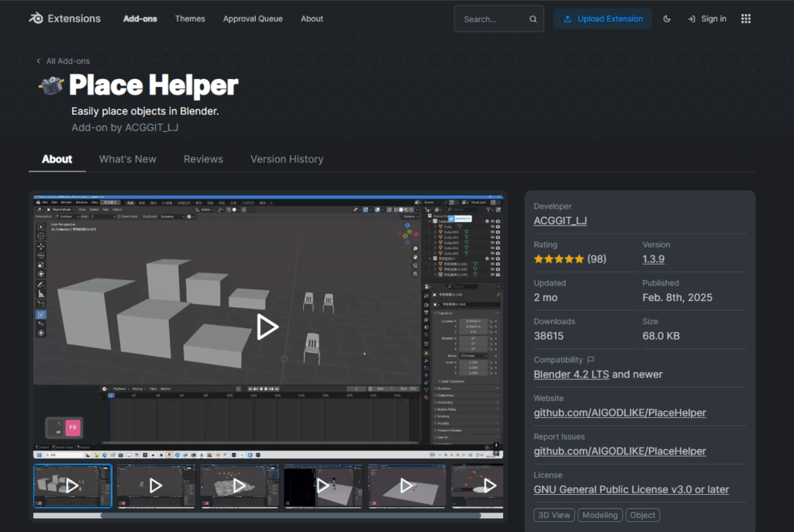Click the rating count (98)

(x=596, y=259)
